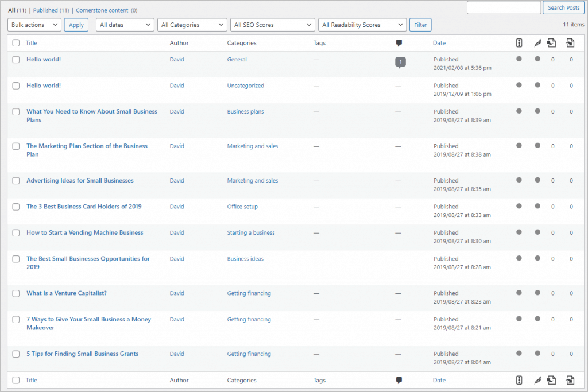
Task: Click the Readability score feather header icon
Action: pyautogui.click(x=537, y=43)
